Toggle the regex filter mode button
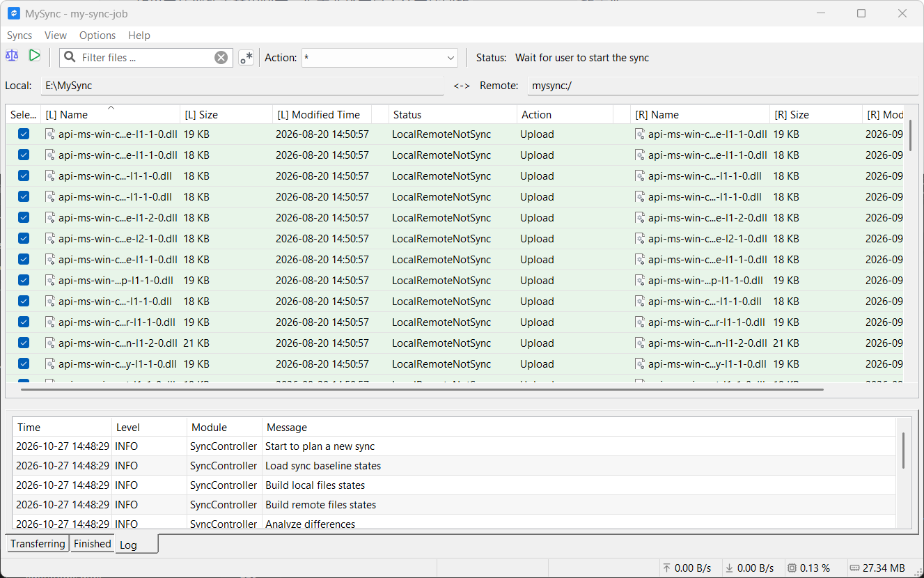 (x=246, y=58)
